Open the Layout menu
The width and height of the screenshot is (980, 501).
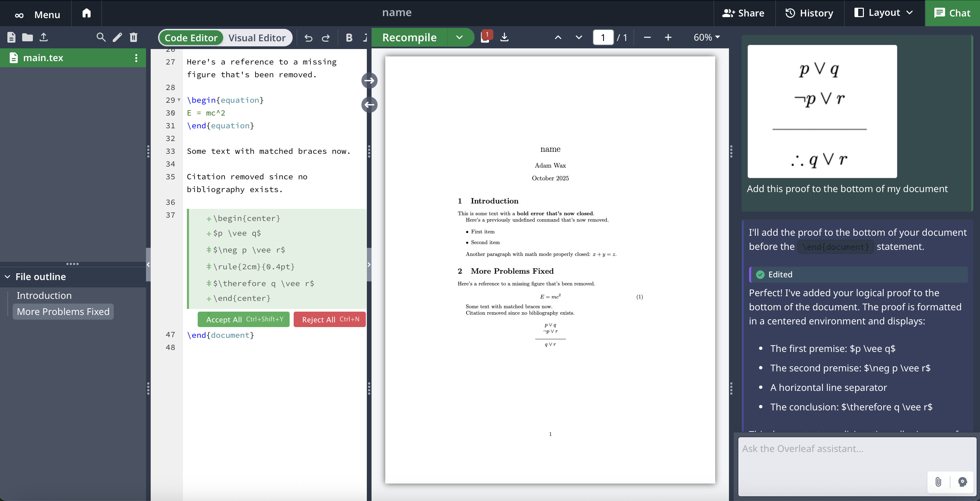pos(884,13)
